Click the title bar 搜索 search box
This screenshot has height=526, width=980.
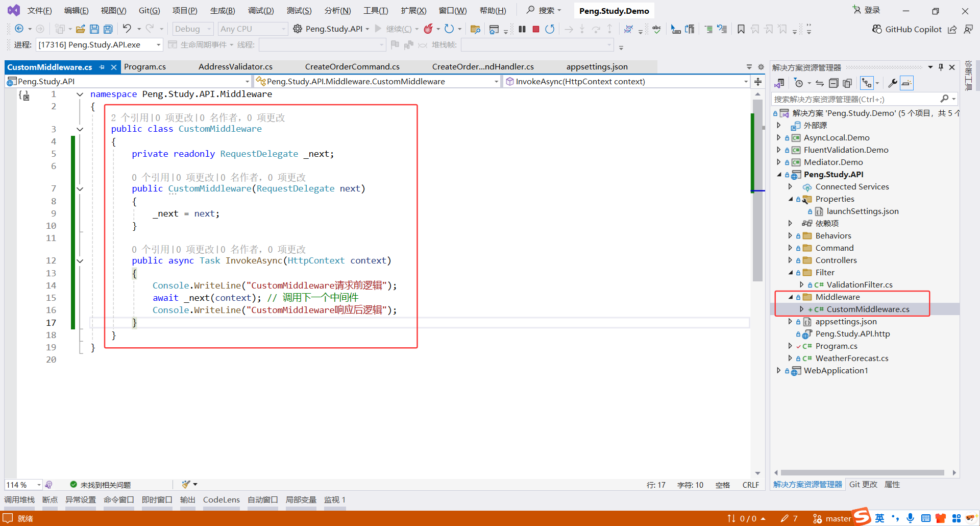coord(544,10)
